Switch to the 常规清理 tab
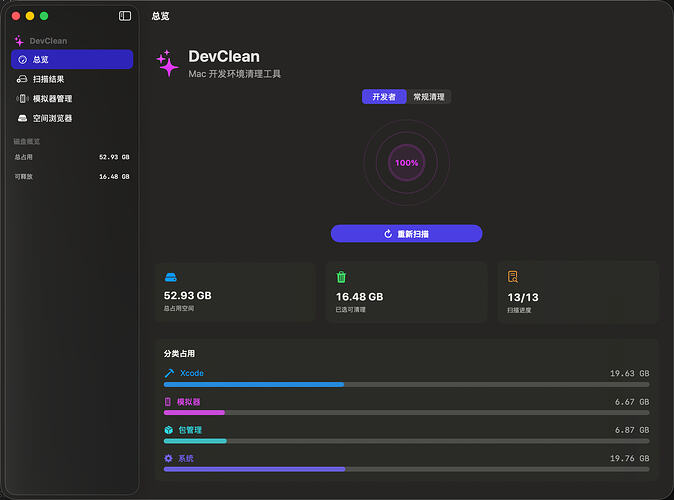 tap(429, 97)
